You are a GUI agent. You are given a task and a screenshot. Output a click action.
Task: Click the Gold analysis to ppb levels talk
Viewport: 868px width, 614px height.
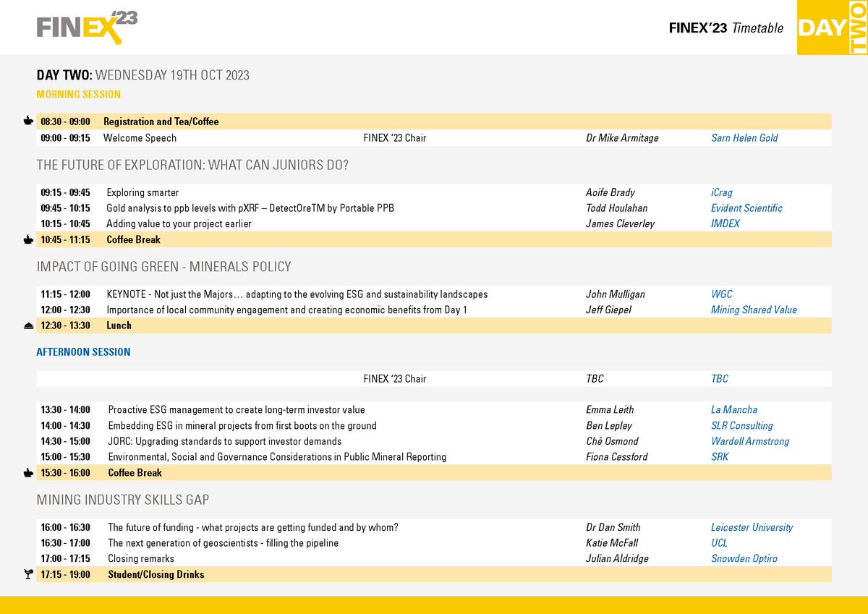(250, 208)
